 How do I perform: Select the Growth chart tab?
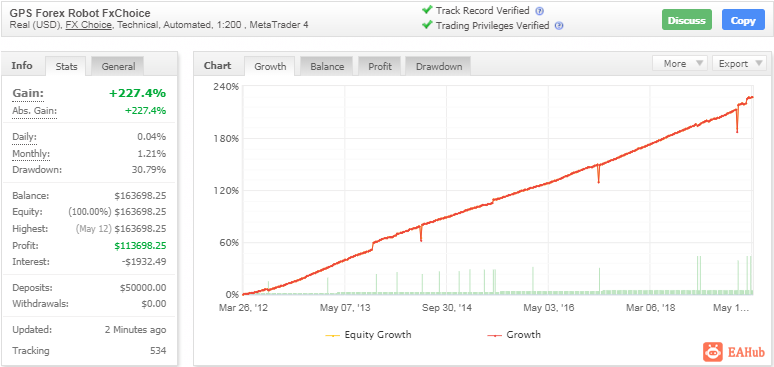tap(270, 66)
